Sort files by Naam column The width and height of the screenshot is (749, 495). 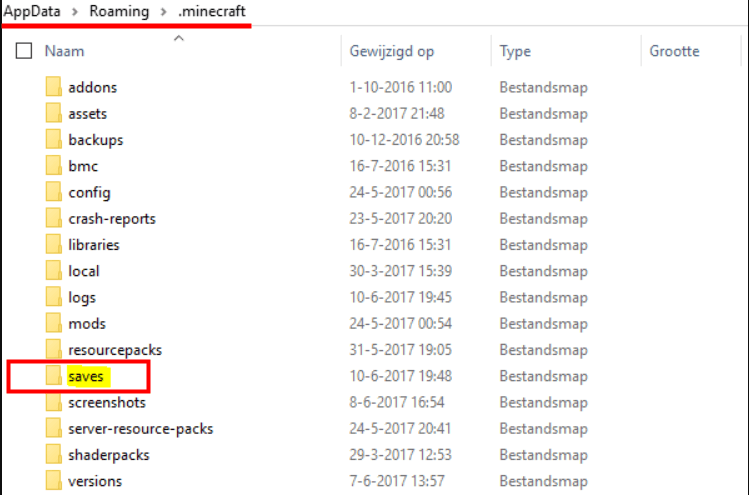pos(64,51)
